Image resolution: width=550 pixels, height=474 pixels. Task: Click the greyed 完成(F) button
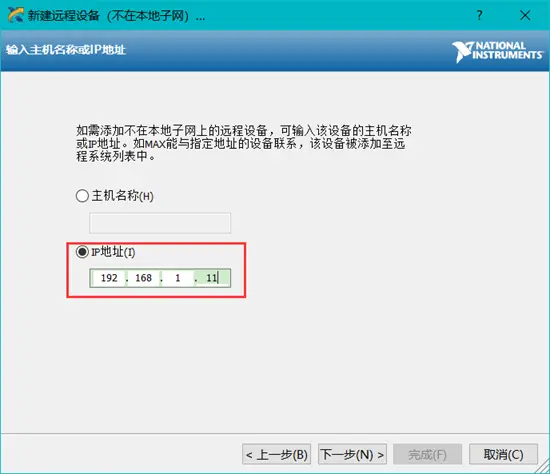(428, 454)
